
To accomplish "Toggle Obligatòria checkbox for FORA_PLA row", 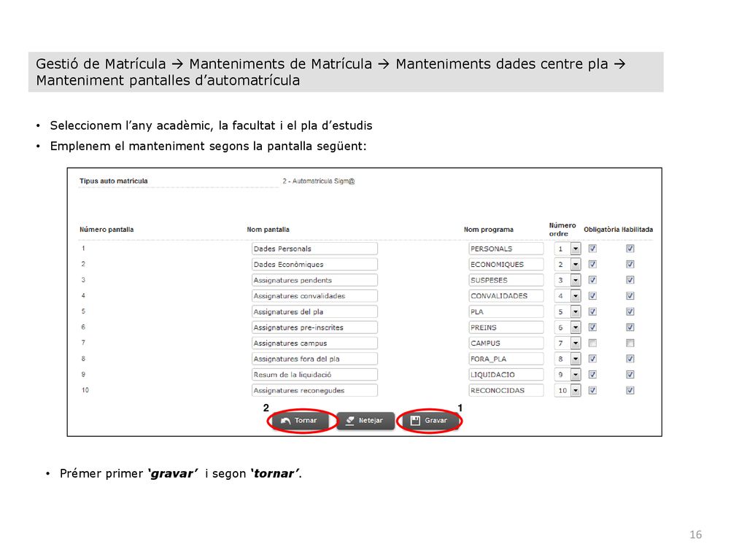I will pyautogui.click(x=592, y=359).
